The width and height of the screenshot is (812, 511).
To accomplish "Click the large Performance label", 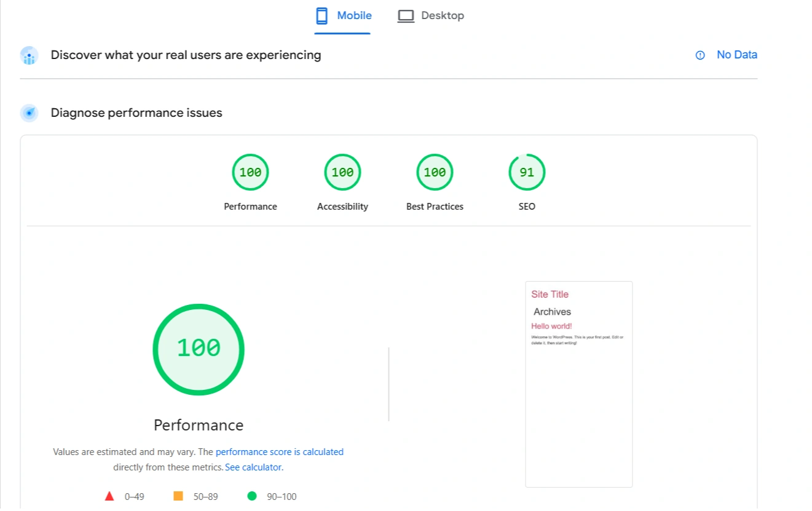I will 199,425.
